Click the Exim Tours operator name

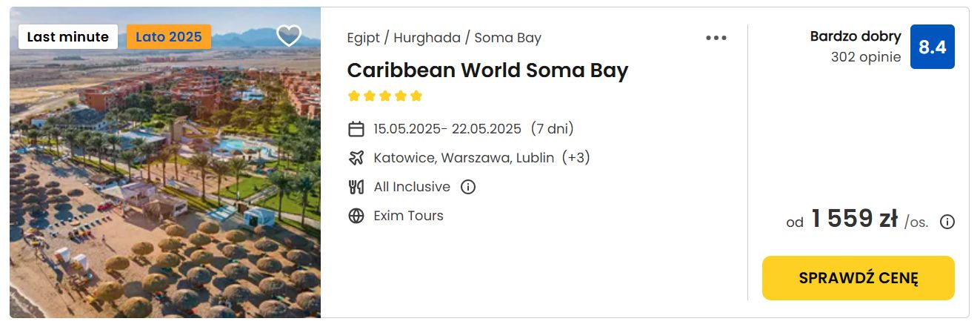click(408, 216)
